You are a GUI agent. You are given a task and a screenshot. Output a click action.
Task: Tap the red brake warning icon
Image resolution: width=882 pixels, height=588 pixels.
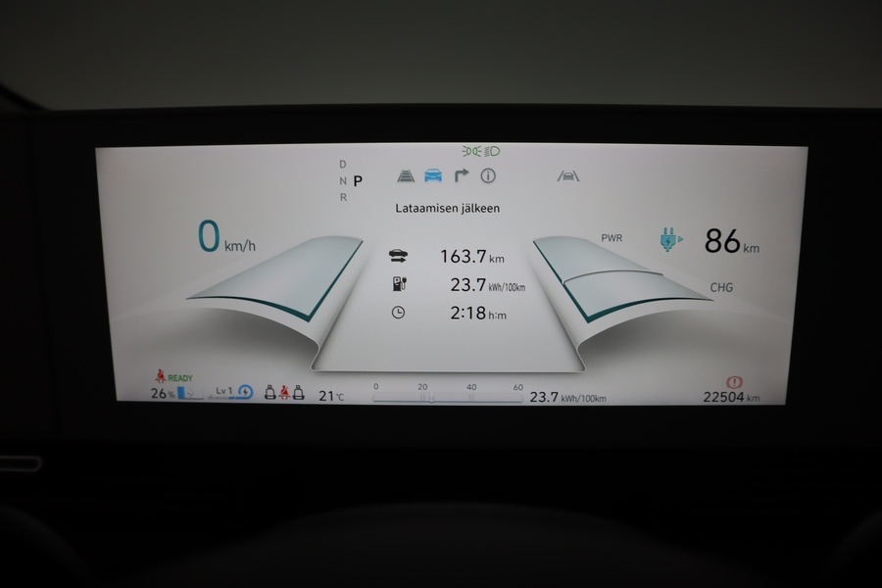coord(734,382)
